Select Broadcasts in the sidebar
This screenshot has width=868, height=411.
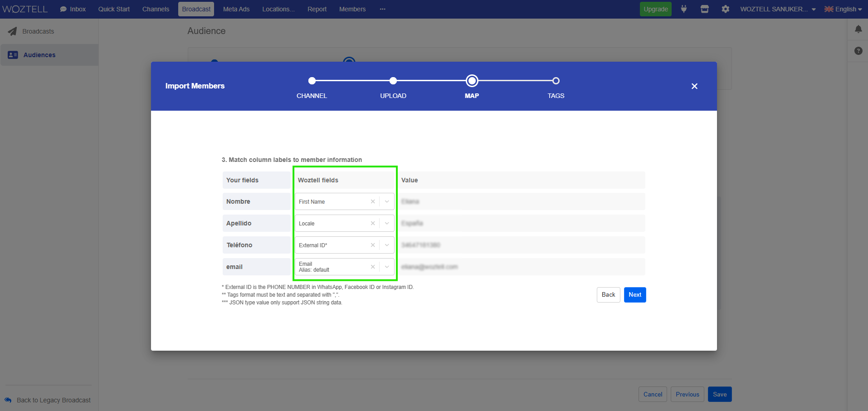(x=38, y=31)
